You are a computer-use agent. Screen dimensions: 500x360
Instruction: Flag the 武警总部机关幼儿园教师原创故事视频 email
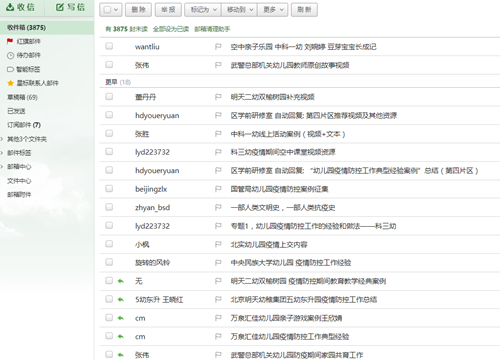click(218, 65)
